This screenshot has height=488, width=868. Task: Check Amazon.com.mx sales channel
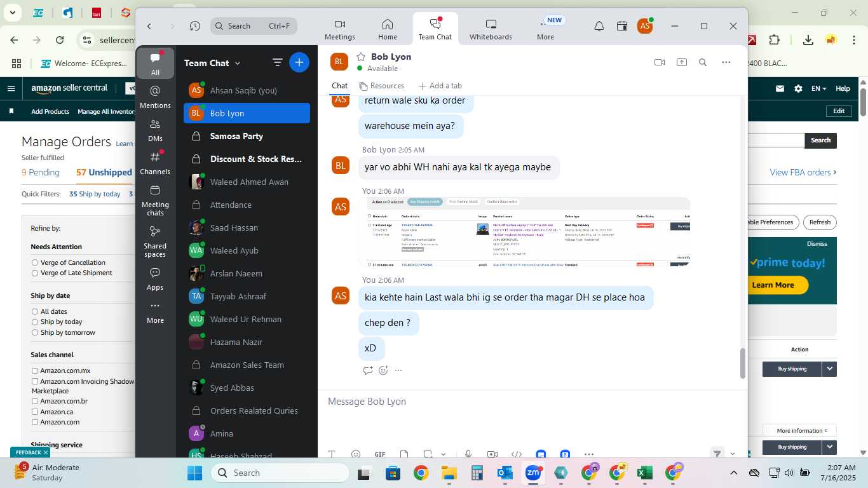click(35, 370)
